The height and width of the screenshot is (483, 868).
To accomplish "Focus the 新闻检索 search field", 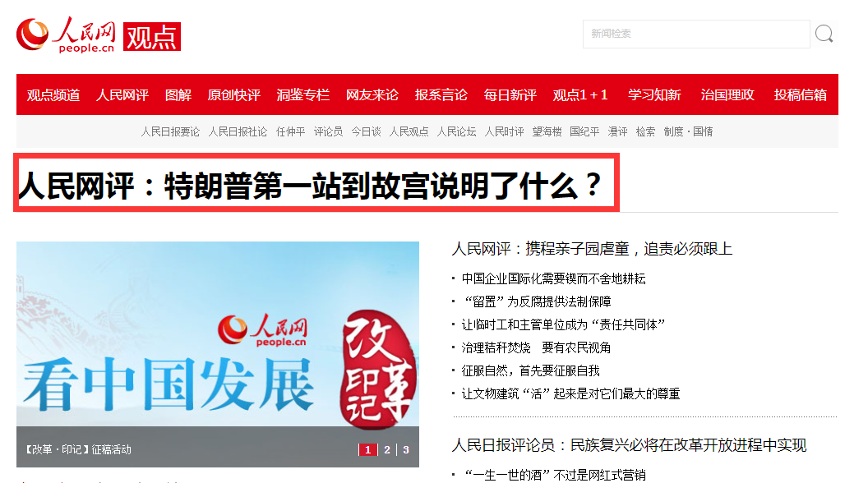I will [696, 34].
